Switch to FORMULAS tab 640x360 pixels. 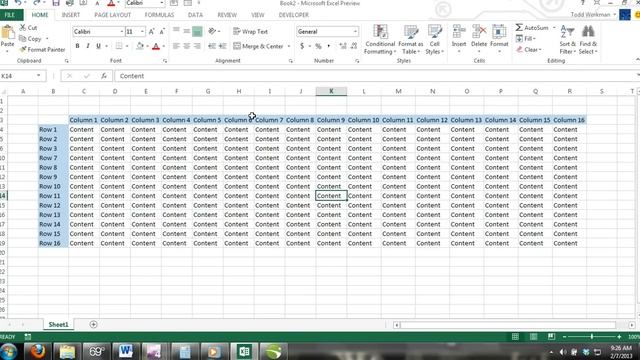(159, 15)
